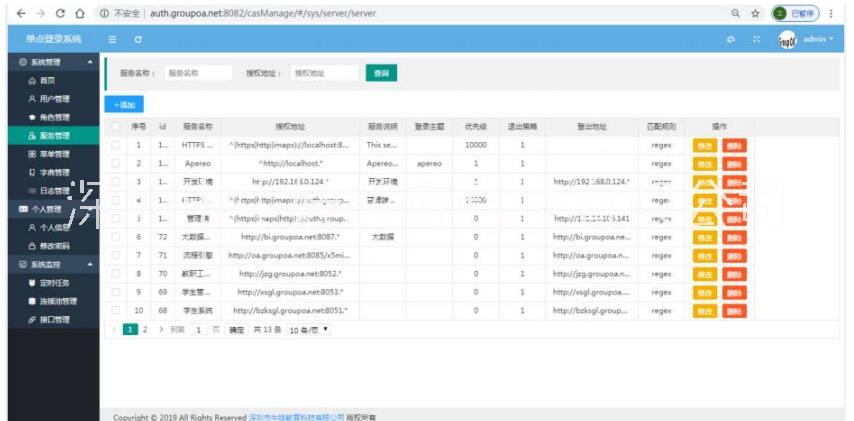The height and width of the screenshot is (421, 854).
Task: Click the blue 添加 button
Action: tap(124, 104)
